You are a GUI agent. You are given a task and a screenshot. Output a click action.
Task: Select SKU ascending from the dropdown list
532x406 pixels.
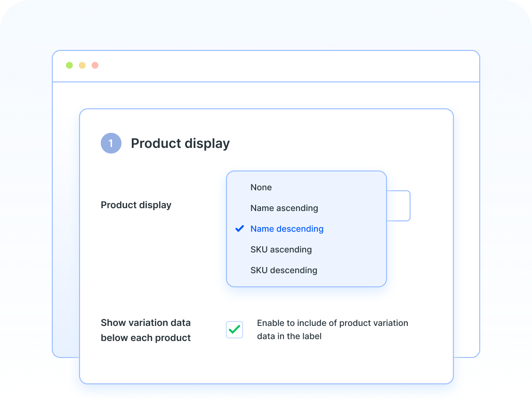pos(281,250)
